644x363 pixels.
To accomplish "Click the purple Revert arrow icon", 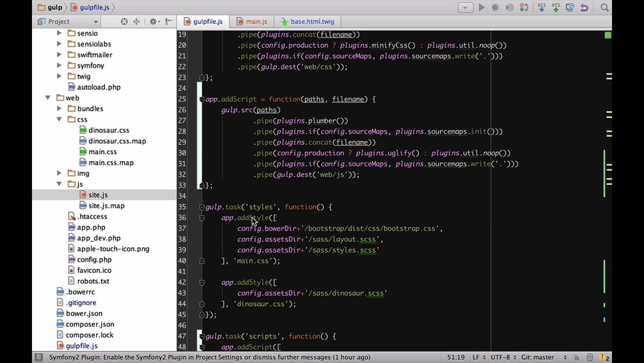I will (584, 8).
